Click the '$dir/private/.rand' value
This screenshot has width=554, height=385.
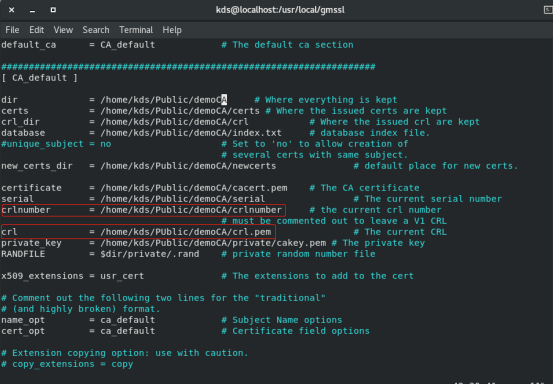tap(150, 254)
